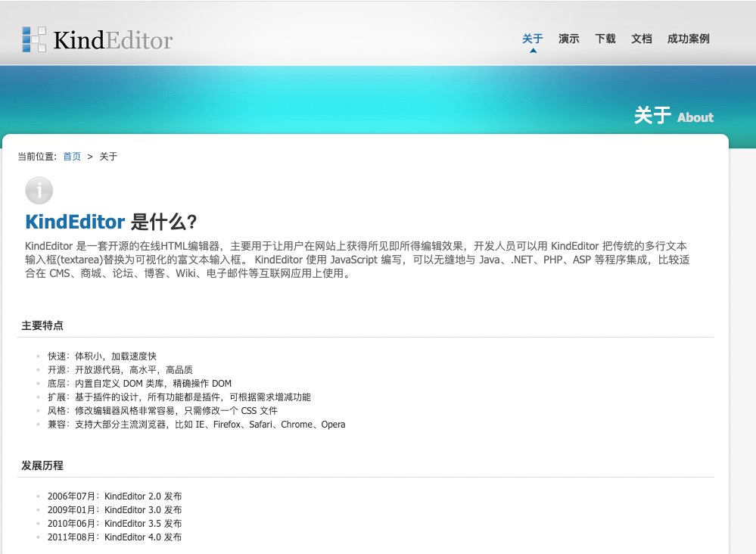
Task: Click the 开源：开放源代码 list item
Action: [x=120, y=370]
